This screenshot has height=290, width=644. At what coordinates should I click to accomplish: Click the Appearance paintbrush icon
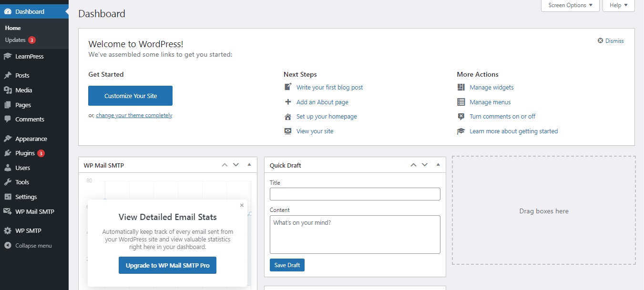[x=8, y=139]
